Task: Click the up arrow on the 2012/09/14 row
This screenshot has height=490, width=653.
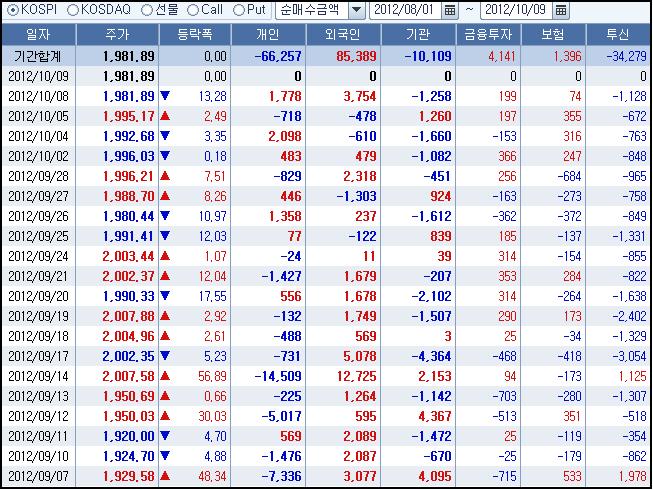Action: [x=165, y=376]
